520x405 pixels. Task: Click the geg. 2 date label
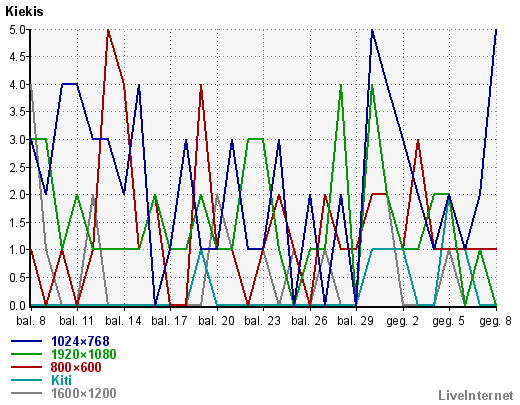tap(402, 321)
